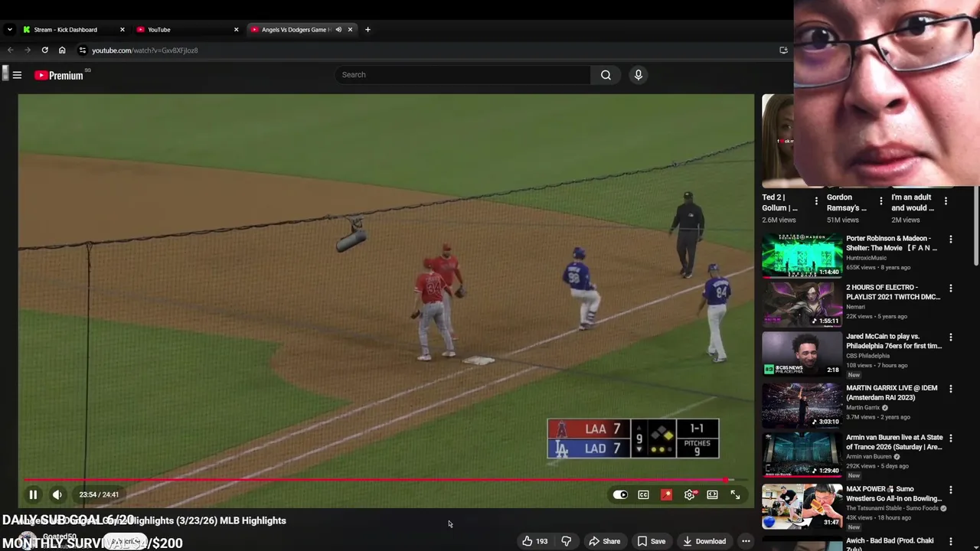
Task: Open the YouTube guide hamburger menu
Action: point(17,75)
